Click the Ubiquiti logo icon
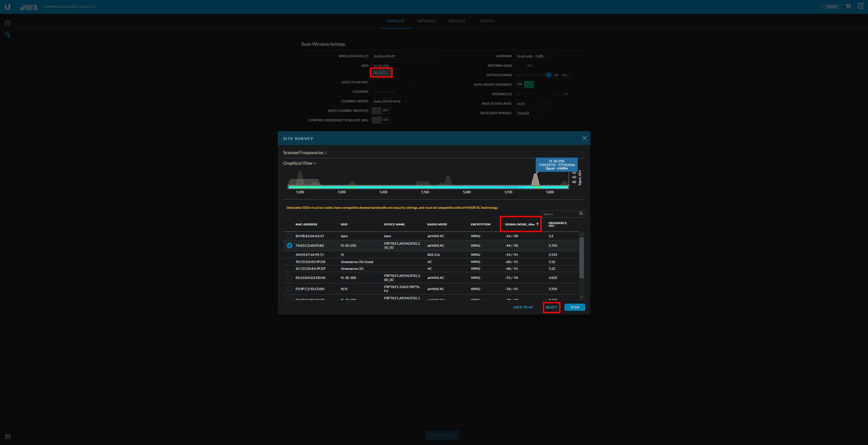The width and height of the screenshot is (868, 445). [7, 7]
